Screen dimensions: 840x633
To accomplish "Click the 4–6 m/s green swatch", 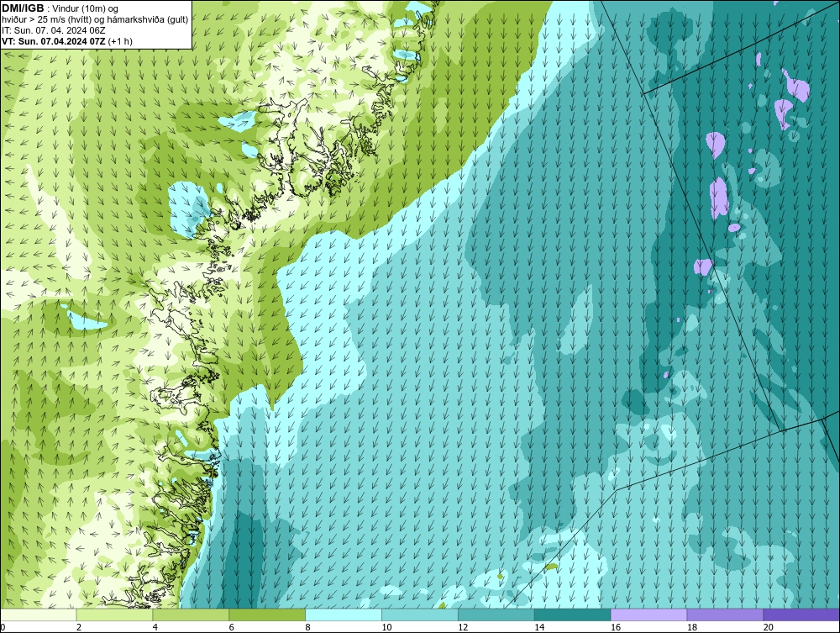I will 191,615.
